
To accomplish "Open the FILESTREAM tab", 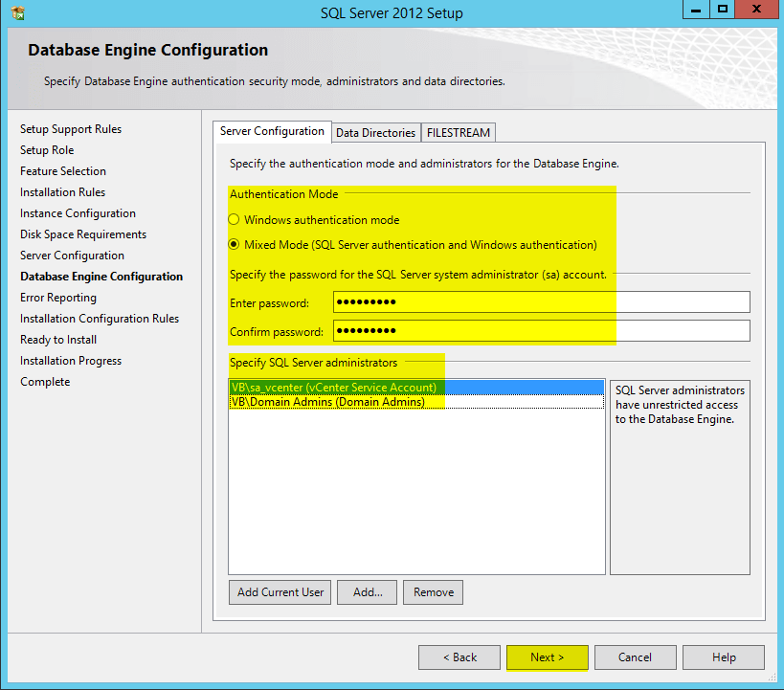I will 458,133.
